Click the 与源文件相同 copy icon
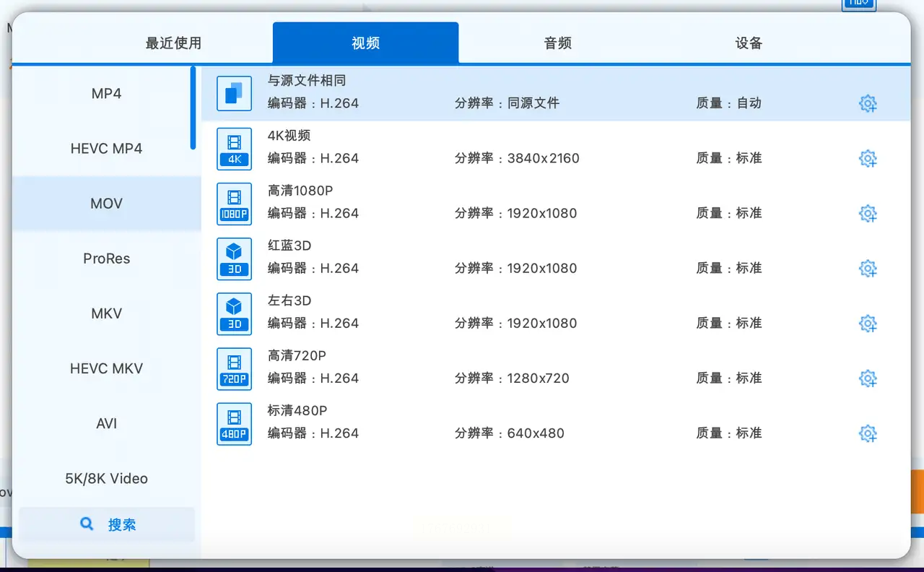This screenshot has height=572, width=924. point(235,94)
